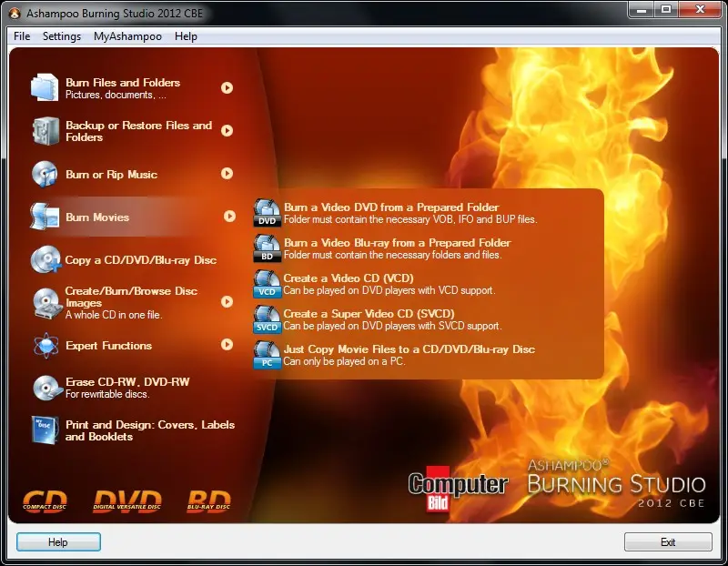Click the Erase CD-RW, DVD-RW icon

(x=47, y=388)
